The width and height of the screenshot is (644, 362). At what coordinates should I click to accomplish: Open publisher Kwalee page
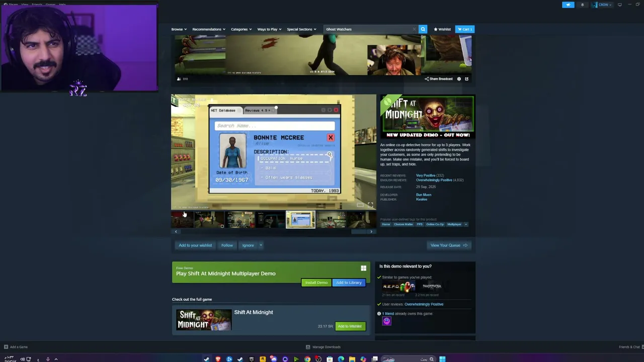(422, 200)
